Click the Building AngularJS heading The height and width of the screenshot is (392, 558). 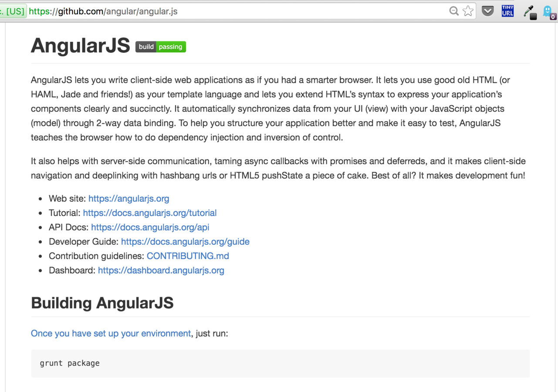coord(102,303)
